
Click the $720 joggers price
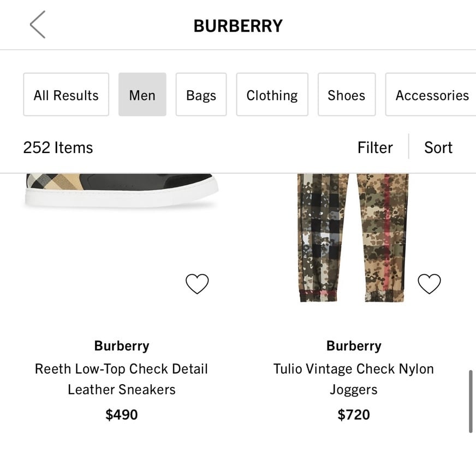[x=354, y=415]
